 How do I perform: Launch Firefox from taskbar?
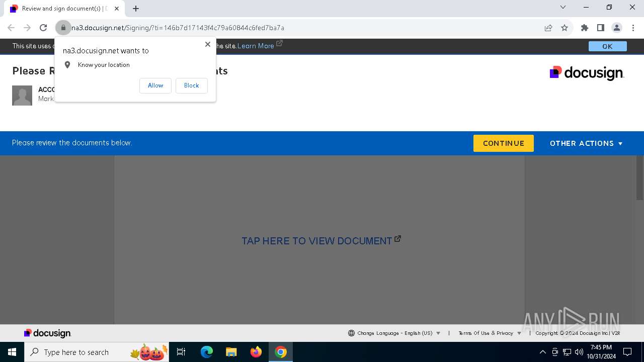256,352
